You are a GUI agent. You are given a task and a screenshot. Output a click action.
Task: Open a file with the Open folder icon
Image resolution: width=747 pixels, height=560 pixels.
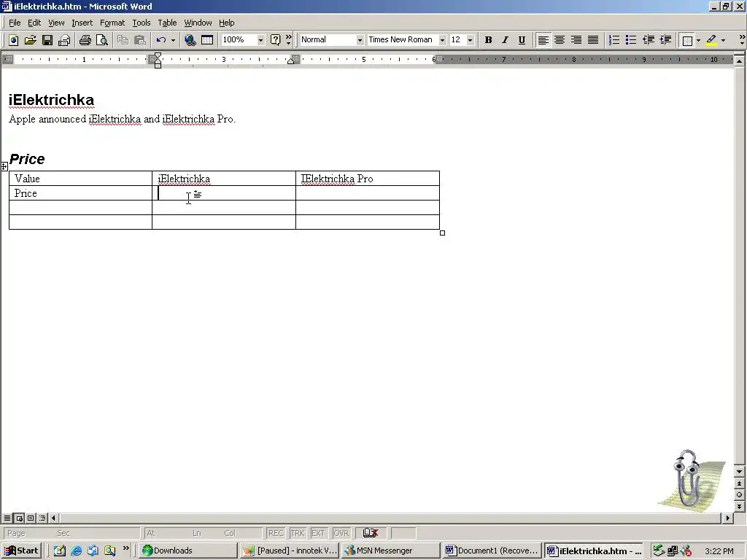tap(30, 40)
